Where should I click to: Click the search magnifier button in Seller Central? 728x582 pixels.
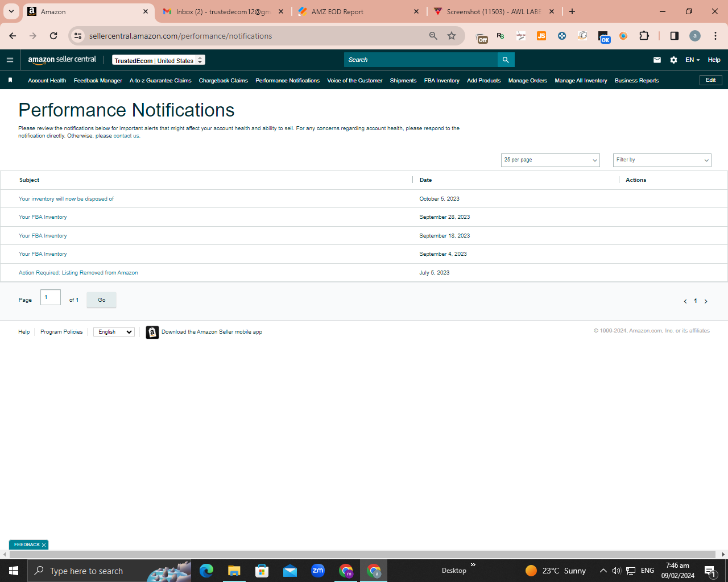[x=506, y=60]
